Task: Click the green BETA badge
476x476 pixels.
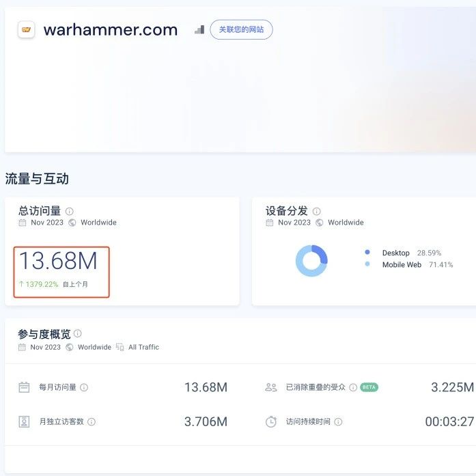Action: pos(369,387)
